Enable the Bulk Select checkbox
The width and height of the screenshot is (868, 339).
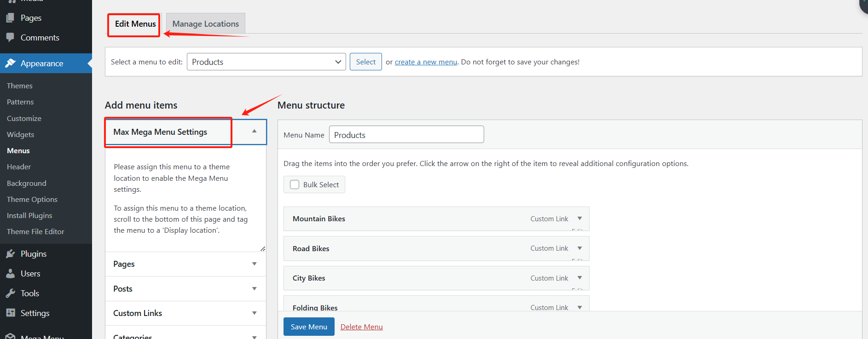click(x=295, y=184)
